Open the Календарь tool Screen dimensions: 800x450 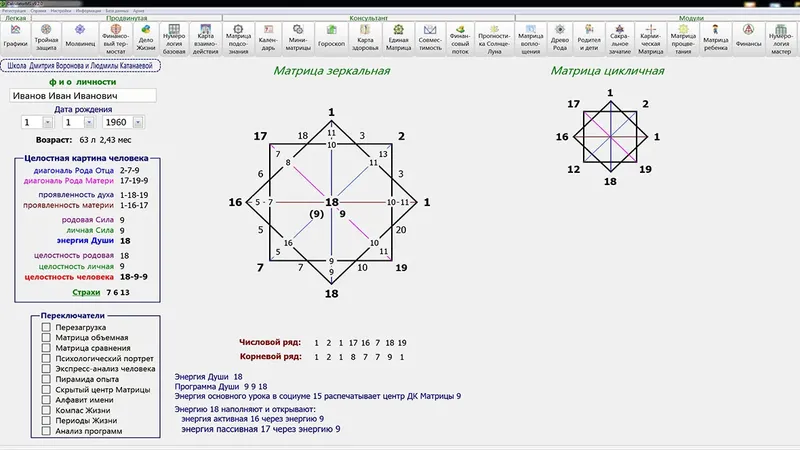point(268,39)
